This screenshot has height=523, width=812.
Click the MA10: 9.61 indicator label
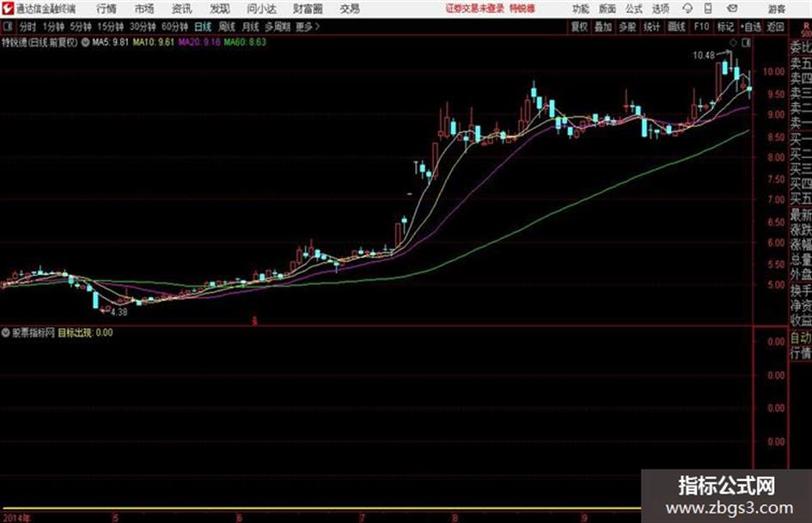coord(153,42)
